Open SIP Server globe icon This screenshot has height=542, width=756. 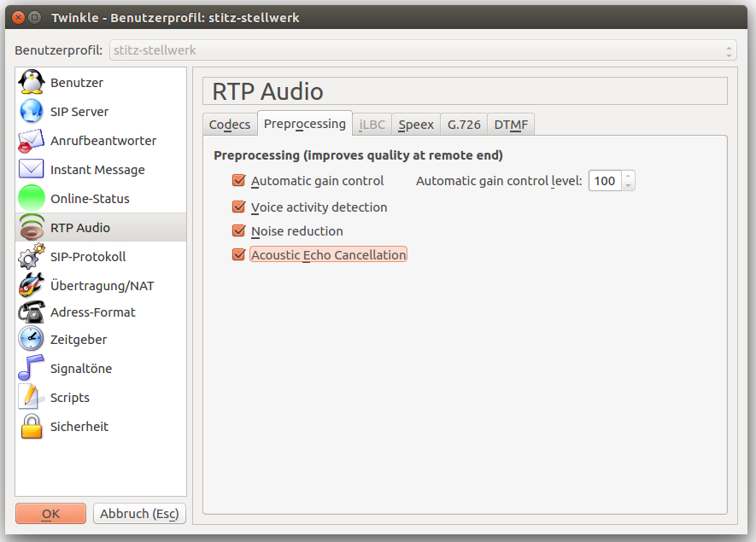point(32,111)
